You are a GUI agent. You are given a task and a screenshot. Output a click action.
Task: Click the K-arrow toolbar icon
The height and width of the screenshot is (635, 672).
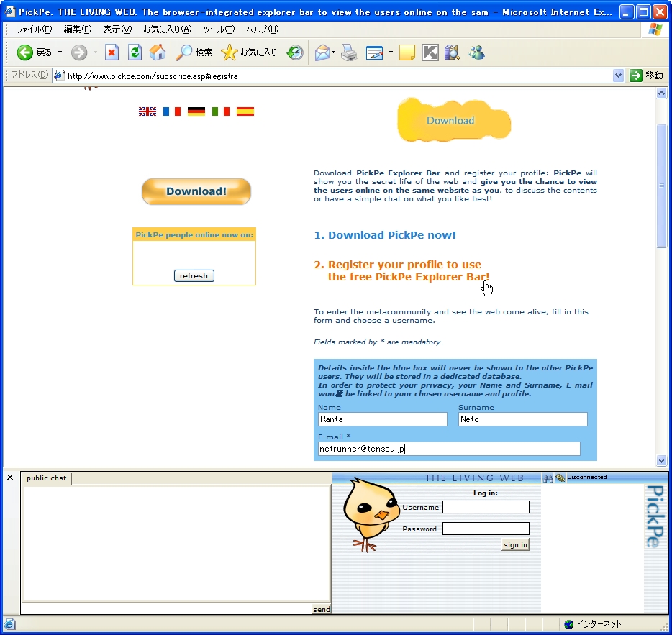[430, 52]
